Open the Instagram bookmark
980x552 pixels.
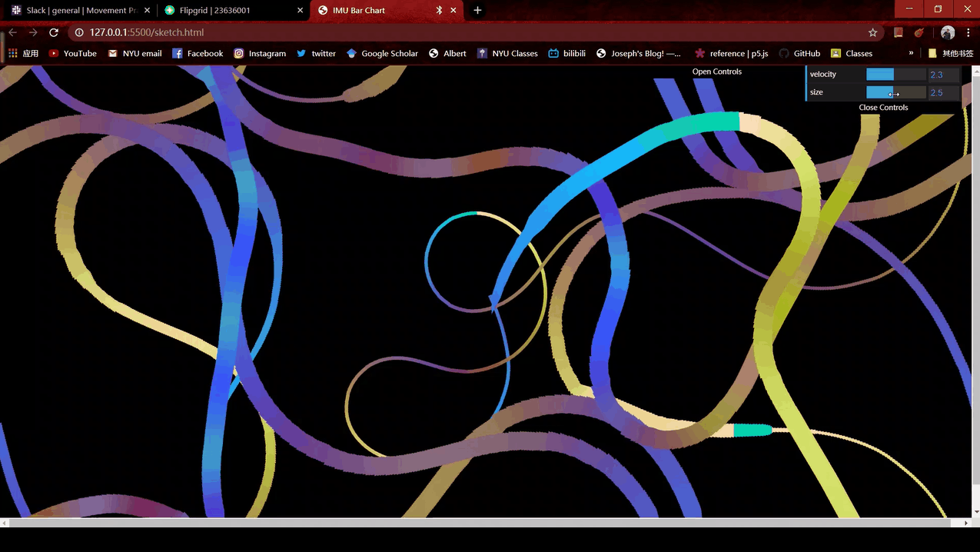(260, 53)
